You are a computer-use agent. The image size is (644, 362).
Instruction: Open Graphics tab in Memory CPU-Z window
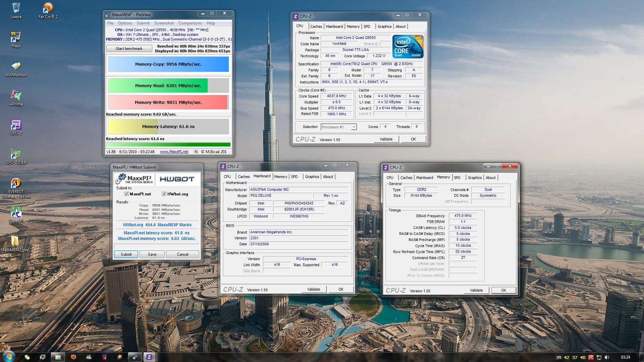475,178
